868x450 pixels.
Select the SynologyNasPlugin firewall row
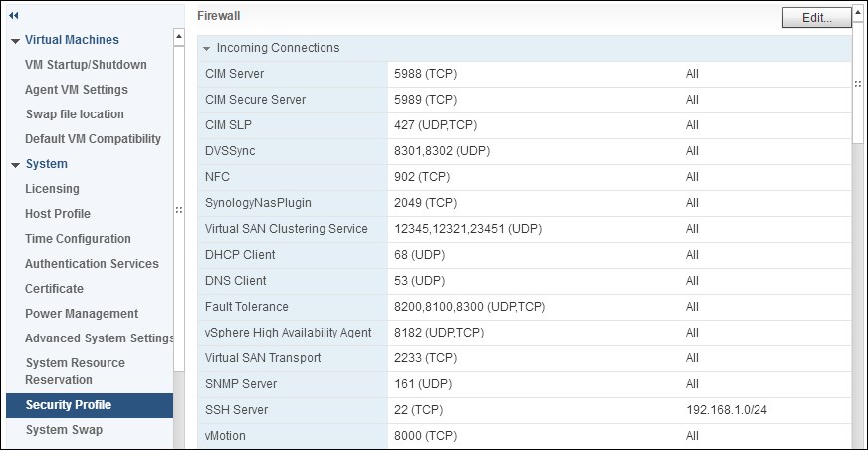(525, 203)
